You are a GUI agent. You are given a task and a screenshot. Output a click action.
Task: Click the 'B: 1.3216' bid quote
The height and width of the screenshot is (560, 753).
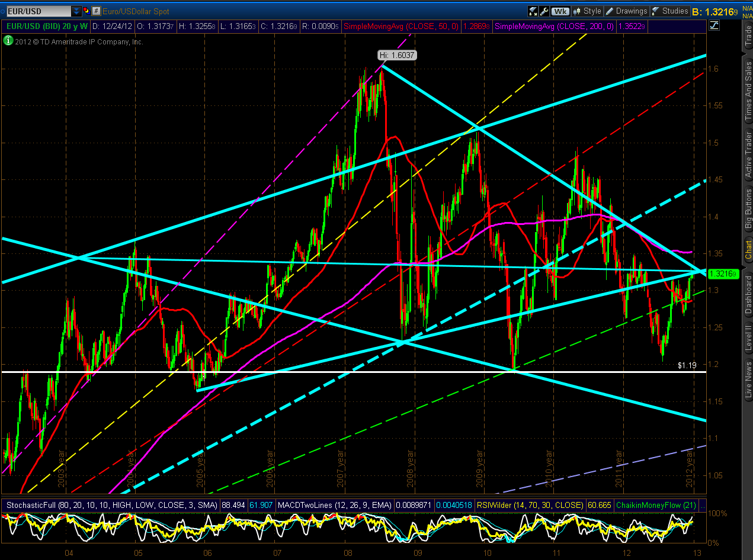coord(716,12)
